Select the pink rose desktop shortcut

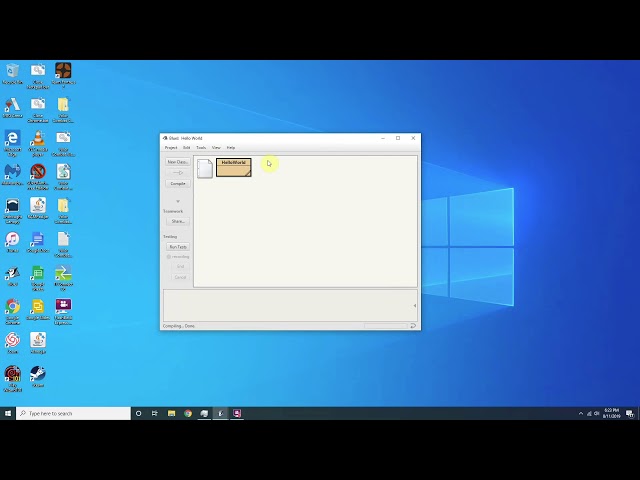[12, 343]
